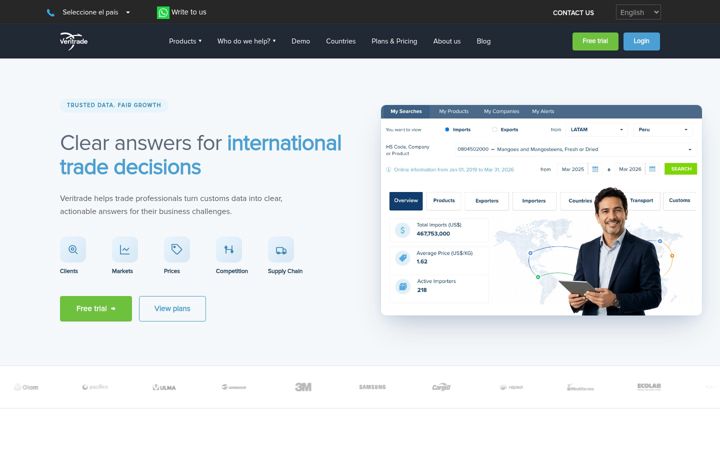720x450 pixels.
Task: Click the Trusted Data. Fair Growth badge
Action: [x=114, y=105]
